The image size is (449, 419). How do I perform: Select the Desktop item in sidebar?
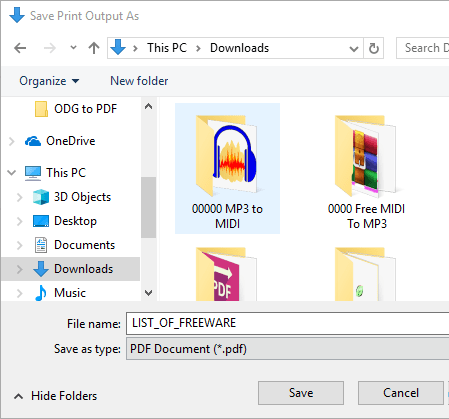coord(75,221)
